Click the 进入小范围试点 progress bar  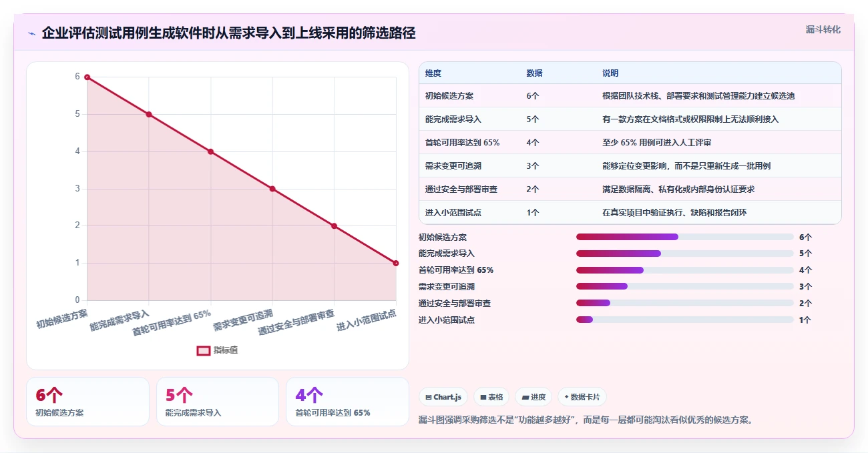click(685, 320)
